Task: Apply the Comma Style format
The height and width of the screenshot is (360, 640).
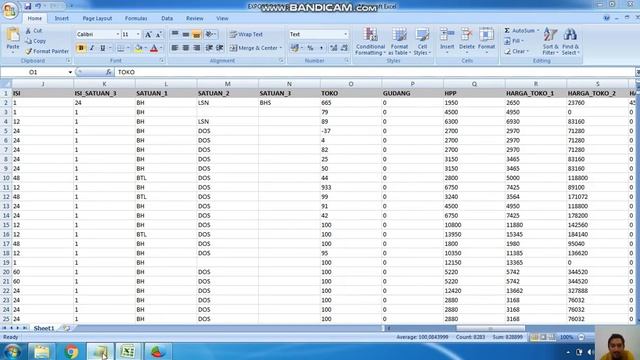Action: click(x=321, y=48)
